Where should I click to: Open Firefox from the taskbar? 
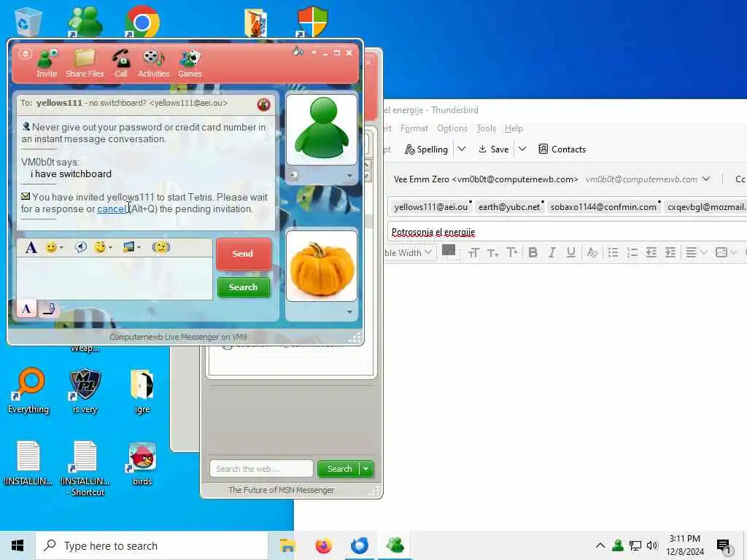click(x=323, y=545)
